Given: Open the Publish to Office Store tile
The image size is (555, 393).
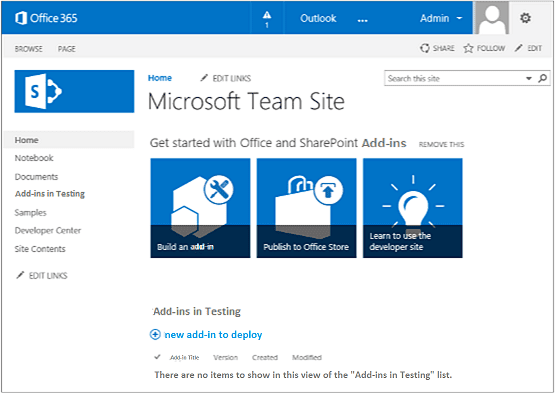Looking at the screenshot, I should [x=307, y=208].
